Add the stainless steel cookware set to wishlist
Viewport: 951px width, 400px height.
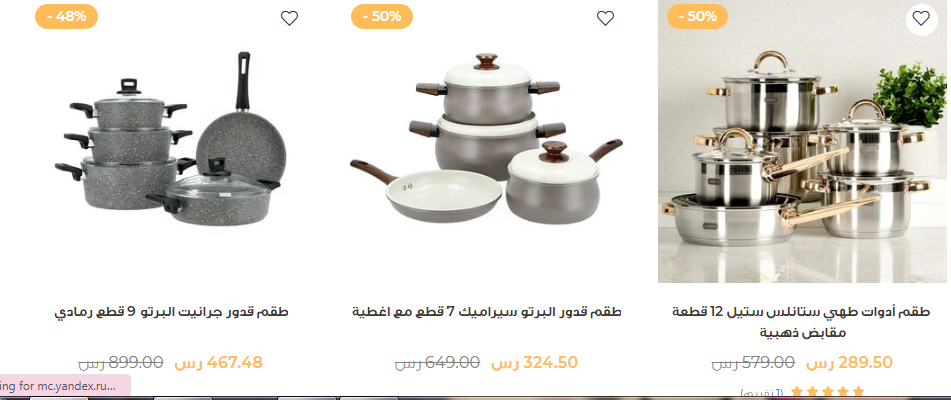[x=921, y=19]
